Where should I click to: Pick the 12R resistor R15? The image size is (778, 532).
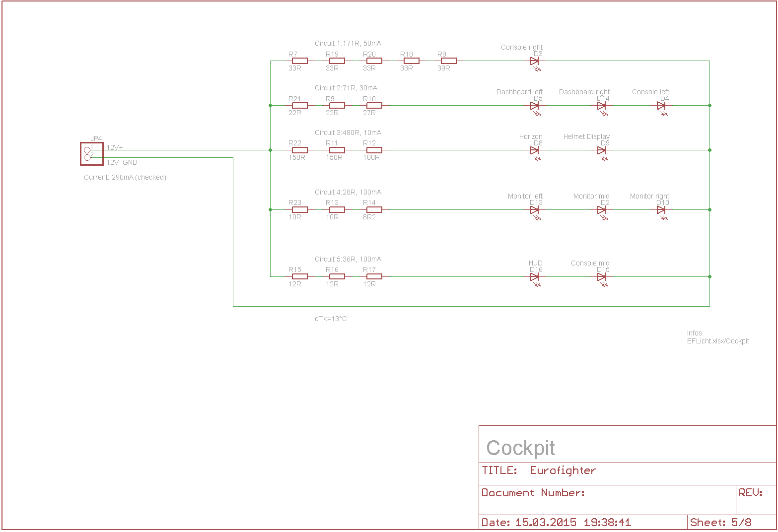coord(299,277)
